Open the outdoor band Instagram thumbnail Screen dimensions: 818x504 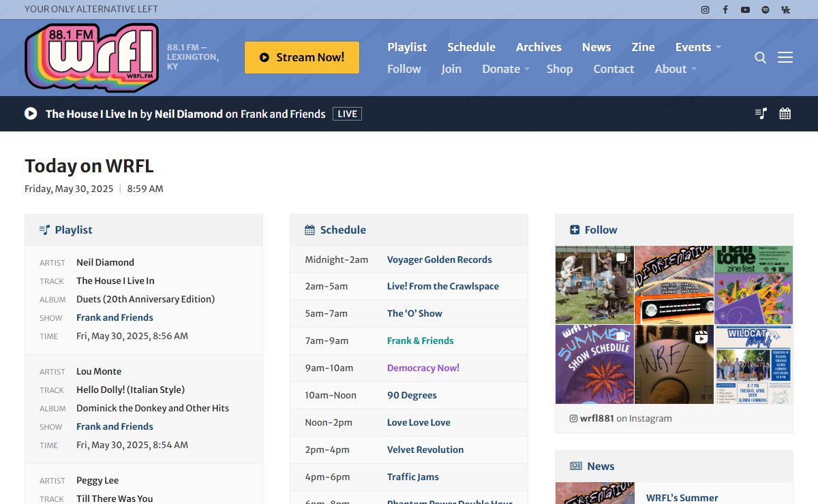point(594,285)
